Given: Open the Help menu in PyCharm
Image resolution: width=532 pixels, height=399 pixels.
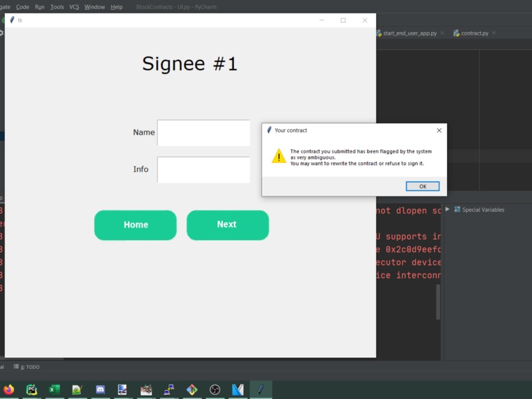Looking at the screenshot, I should pyautogui.click(x=116, y=7).
